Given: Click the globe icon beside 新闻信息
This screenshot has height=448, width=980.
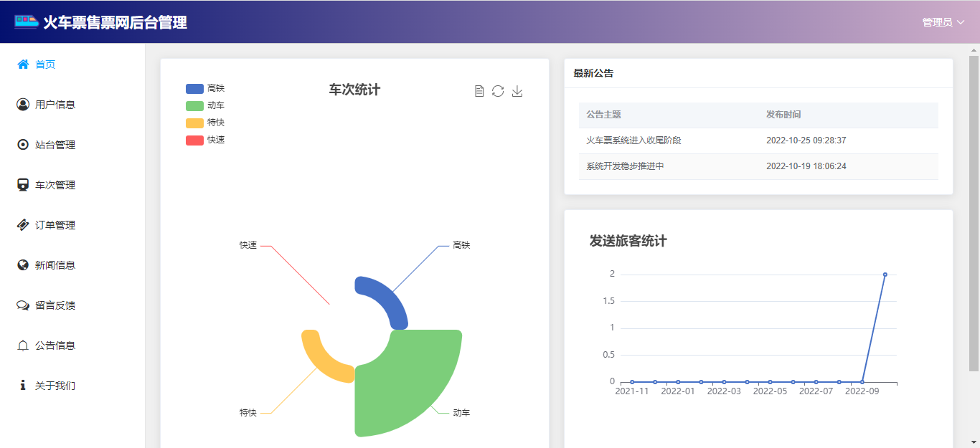Looking at the screenshot, I should click(x=23, y=265).
